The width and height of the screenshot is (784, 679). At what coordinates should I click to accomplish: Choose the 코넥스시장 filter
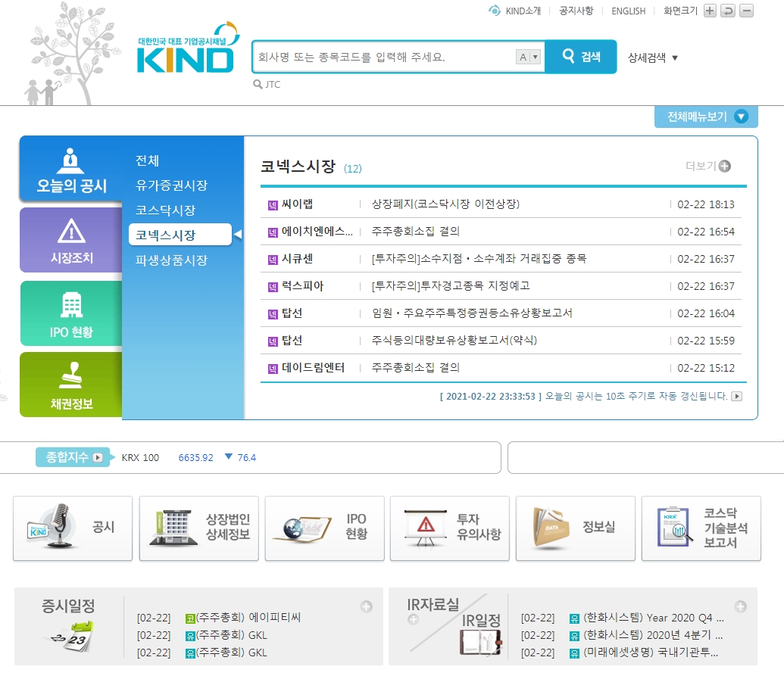coord(180,235)
